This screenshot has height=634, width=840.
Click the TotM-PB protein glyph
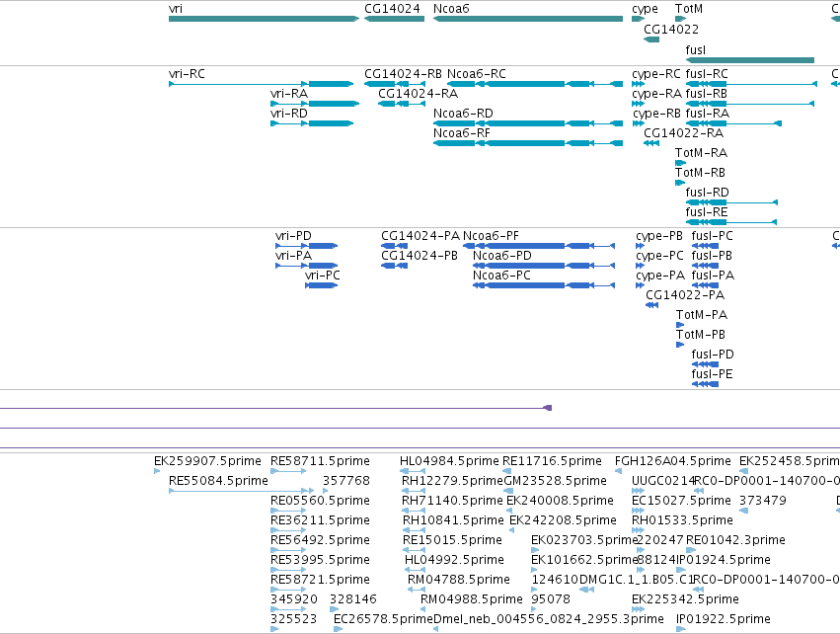coord(680,345)
